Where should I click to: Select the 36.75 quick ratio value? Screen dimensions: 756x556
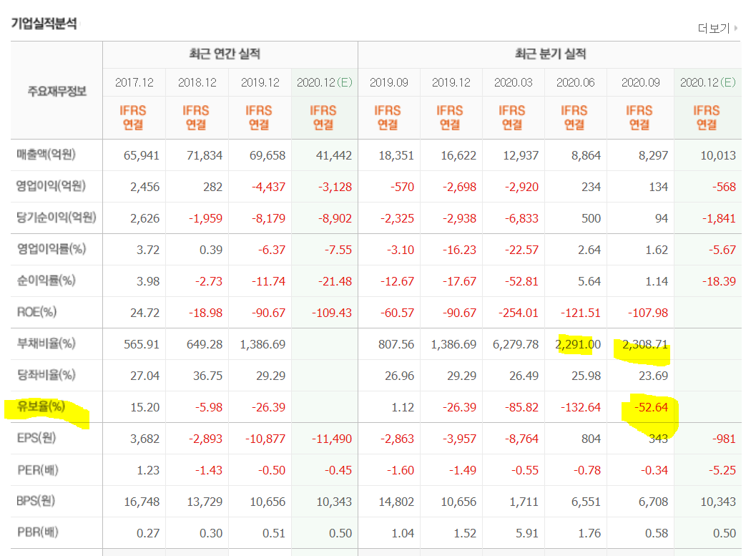click(208, 376)
